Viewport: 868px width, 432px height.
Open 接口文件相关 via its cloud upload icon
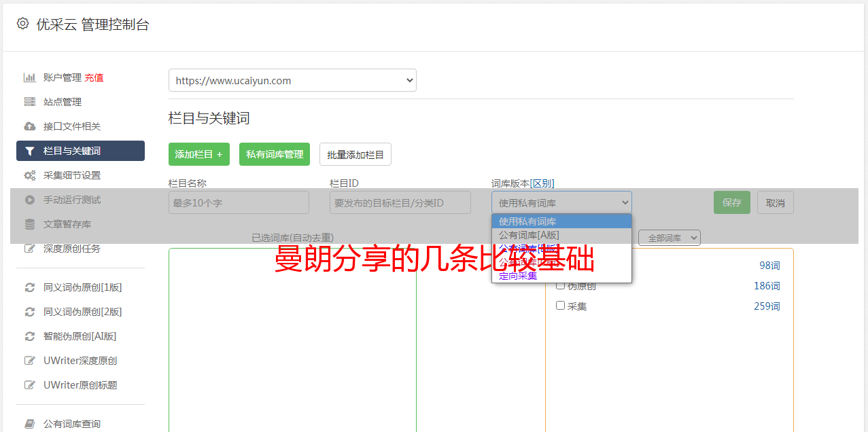[30, 126]
